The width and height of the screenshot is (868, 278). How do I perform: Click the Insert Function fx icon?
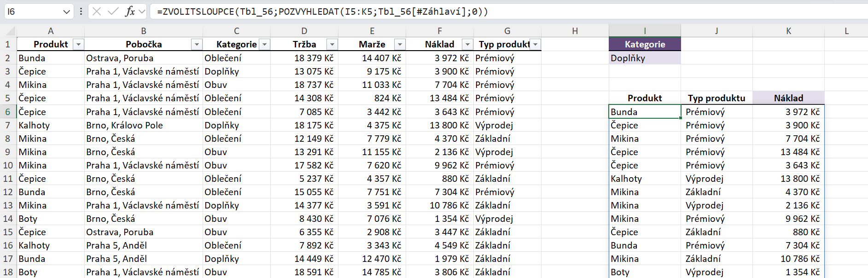coord(130,12)
